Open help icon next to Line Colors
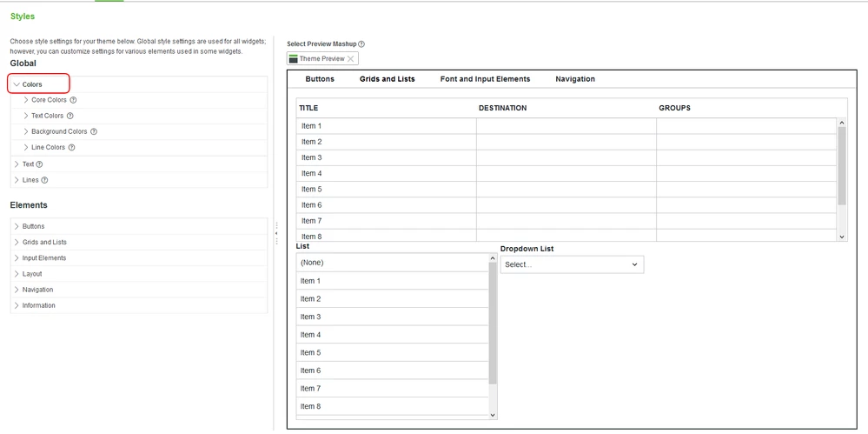 click(72, 148)
